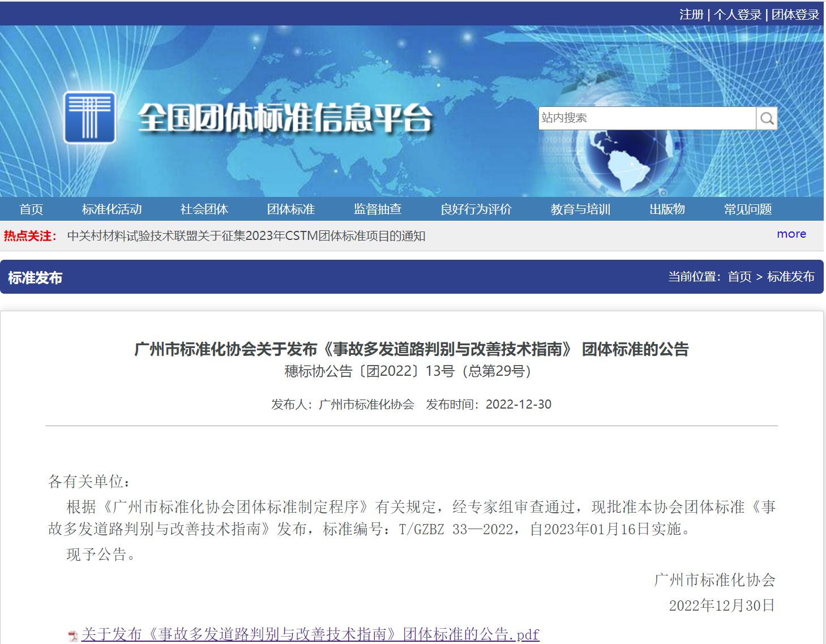Click the more link for hot news

[791, 234]
